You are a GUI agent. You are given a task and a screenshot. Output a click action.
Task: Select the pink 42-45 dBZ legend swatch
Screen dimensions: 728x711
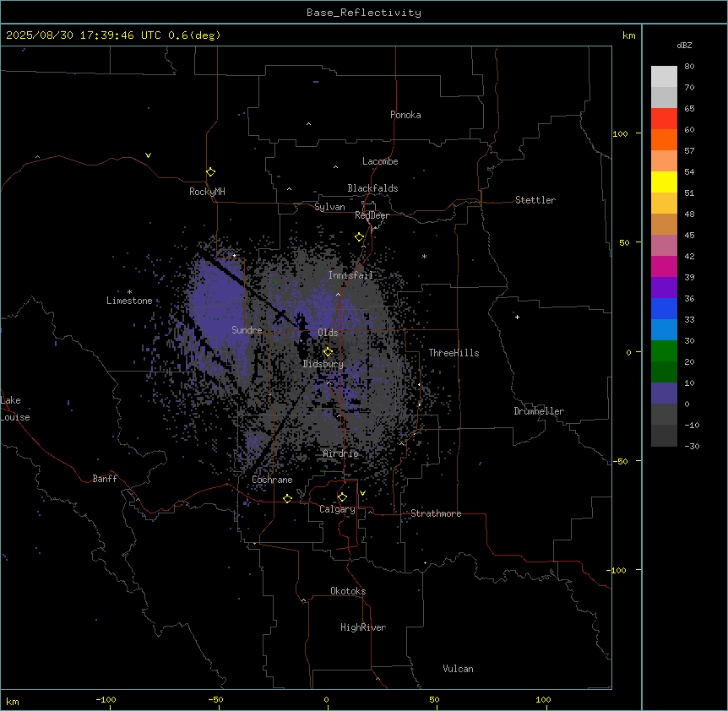(x=664, y=246)
